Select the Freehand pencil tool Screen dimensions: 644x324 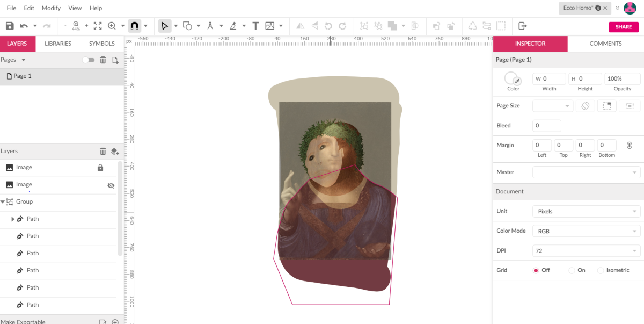233,26
